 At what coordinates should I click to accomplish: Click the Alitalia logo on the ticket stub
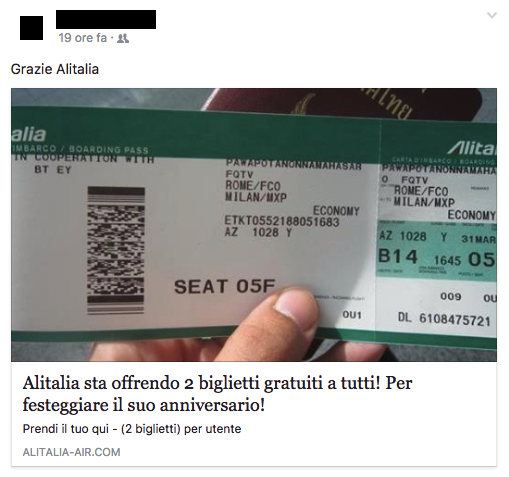(472, 148)
